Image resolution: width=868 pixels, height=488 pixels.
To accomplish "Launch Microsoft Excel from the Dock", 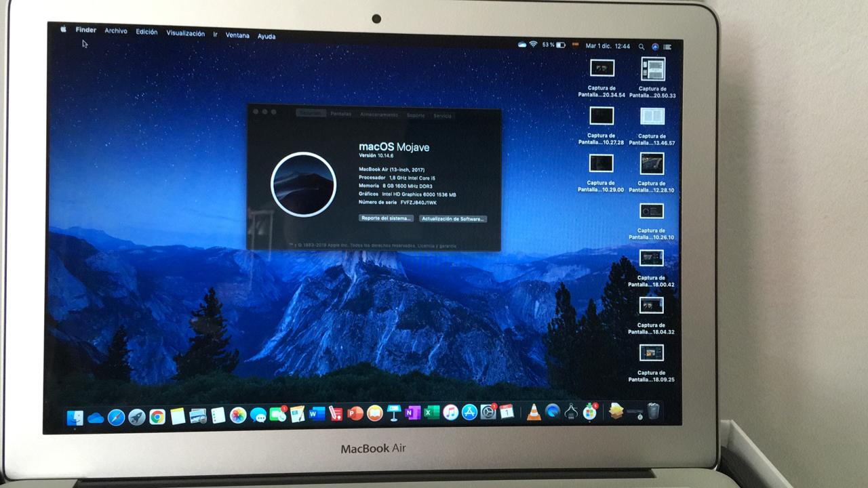I will (x=431, y=412).
